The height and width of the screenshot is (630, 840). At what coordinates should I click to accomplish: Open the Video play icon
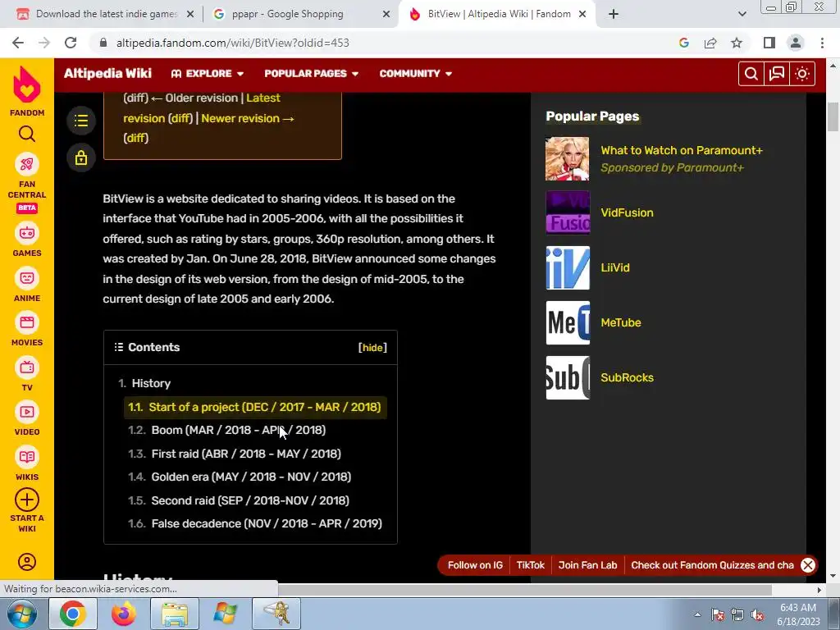point(27,412)
